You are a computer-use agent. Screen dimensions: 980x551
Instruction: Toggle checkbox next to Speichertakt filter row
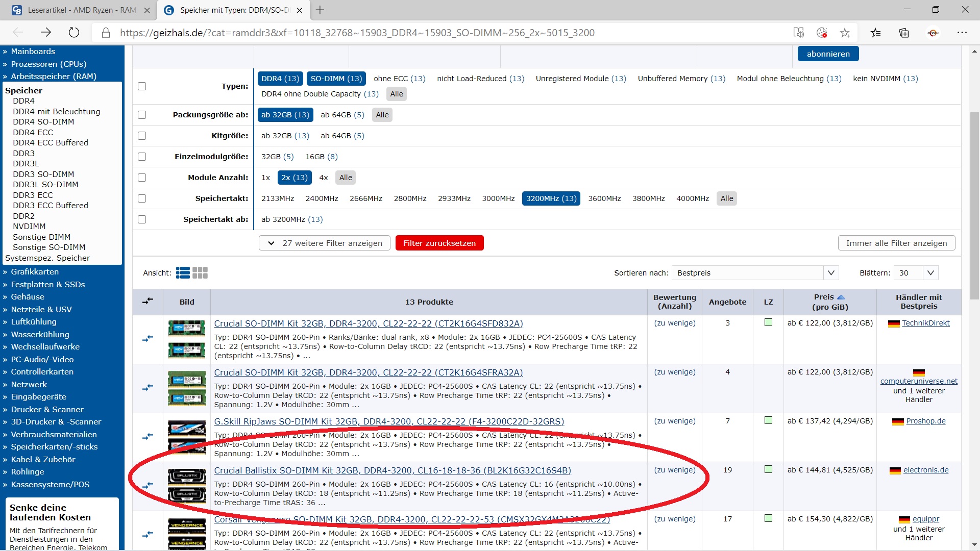tap(142, 198)
